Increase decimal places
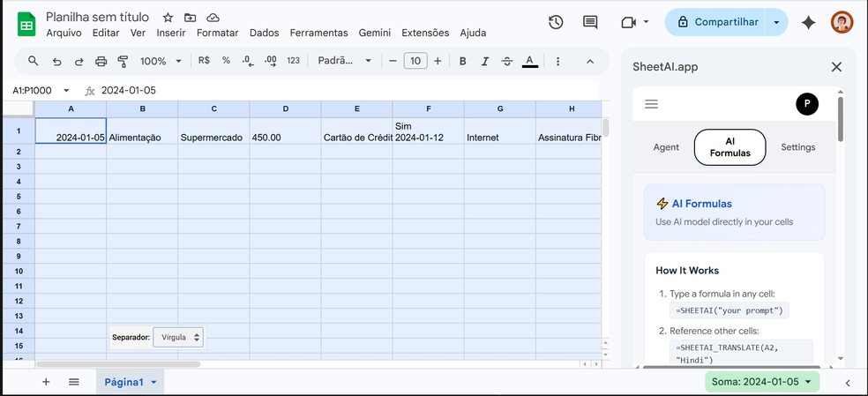 pos(271,61)
